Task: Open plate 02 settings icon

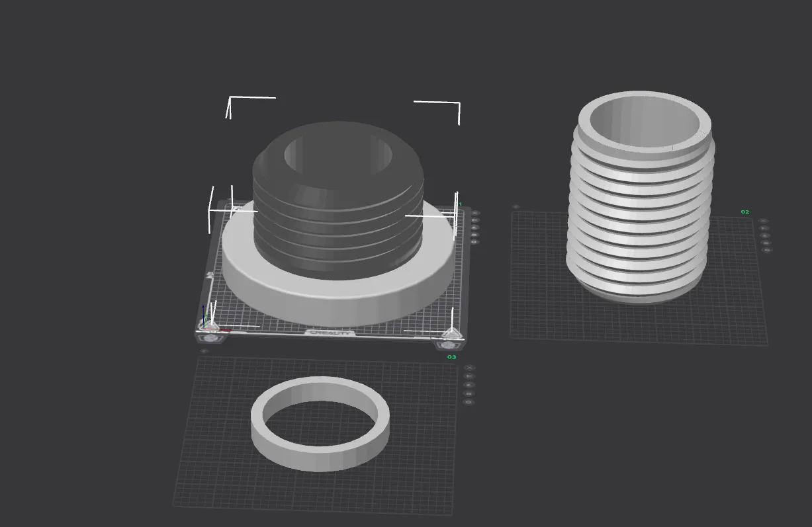Action: [767, 250]
